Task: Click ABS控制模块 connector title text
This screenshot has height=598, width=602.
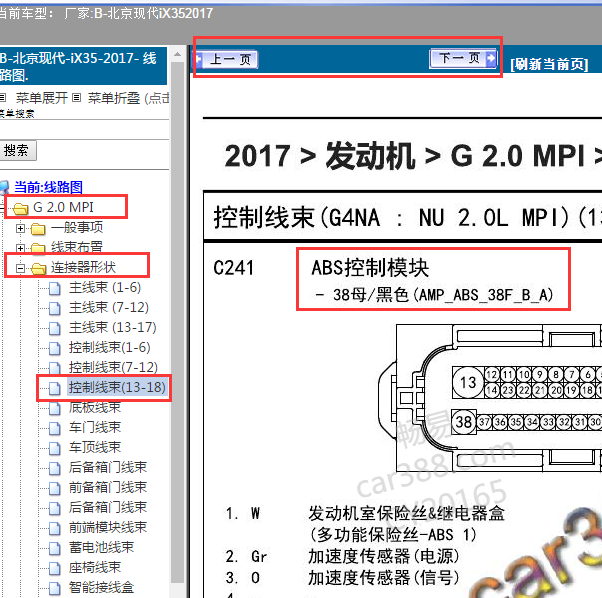Action: pos(370,268)
